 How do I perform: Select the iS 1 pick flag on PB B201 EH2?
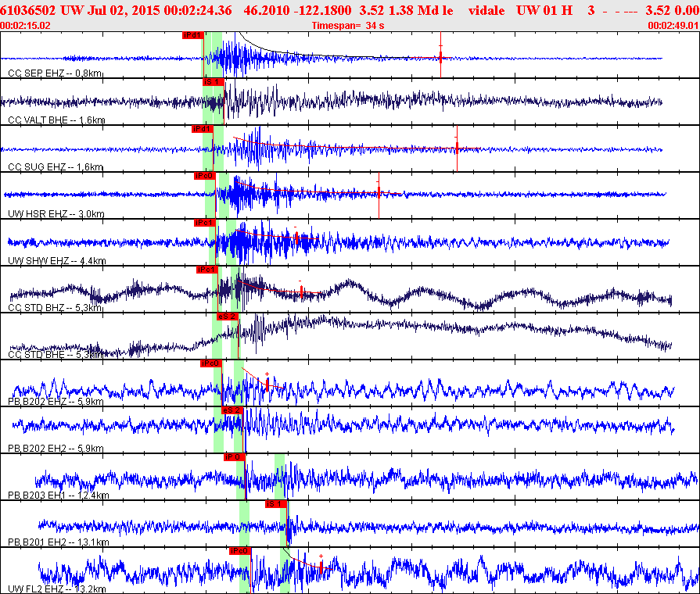276,504
